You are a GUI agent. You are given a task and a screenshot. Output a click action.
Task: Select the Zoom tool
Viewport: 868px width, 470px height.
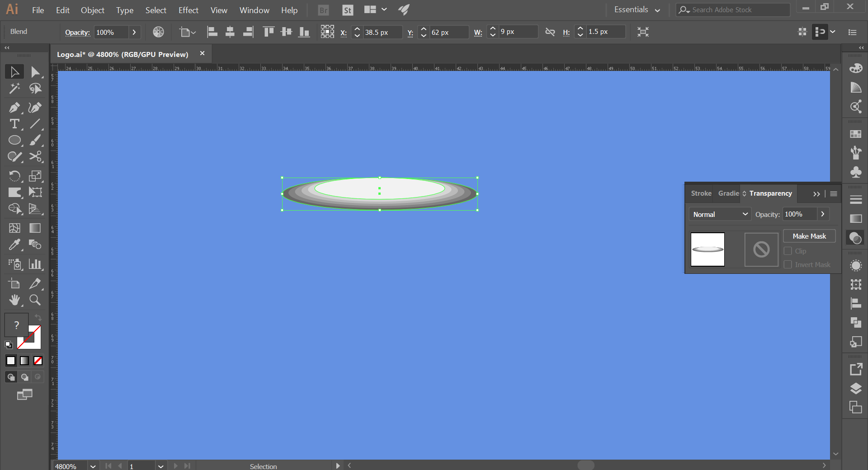click(x=35, y=300)
